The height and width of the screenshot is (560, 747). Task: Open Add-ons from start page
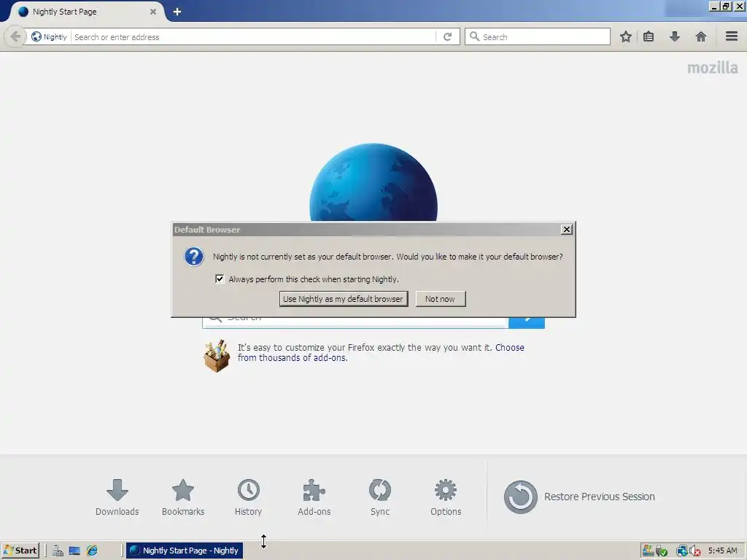(x=314, y=497)
